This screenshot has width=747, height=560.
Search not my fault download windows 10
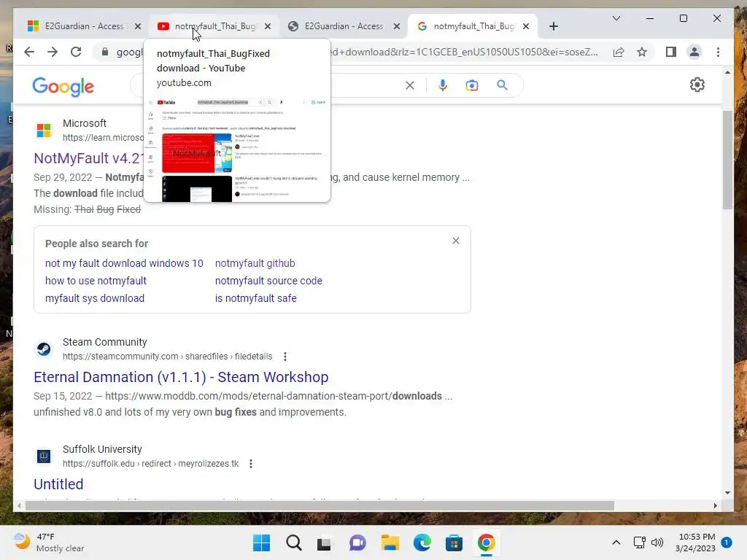(124, 263)
